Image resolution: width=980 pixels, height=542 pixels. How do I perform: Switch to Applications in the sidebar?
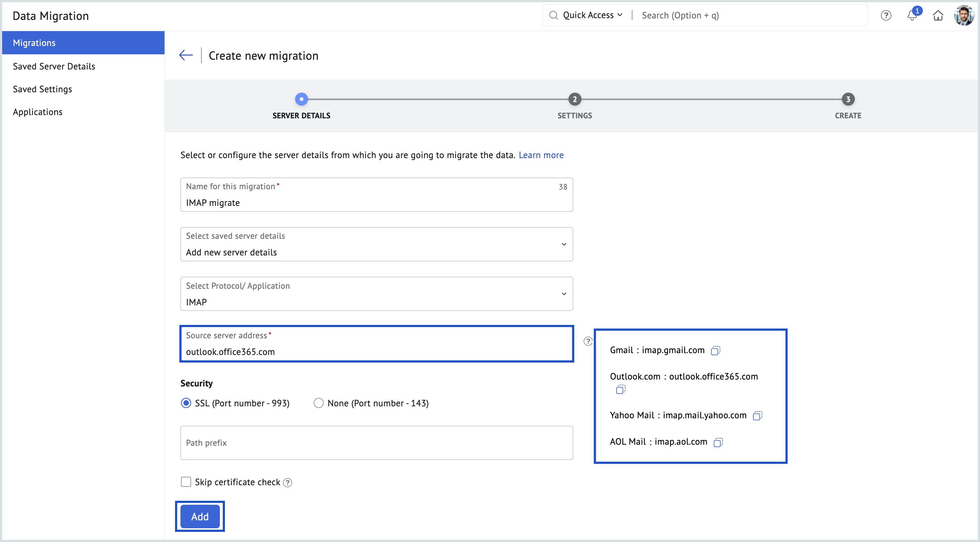pos(38,111)
